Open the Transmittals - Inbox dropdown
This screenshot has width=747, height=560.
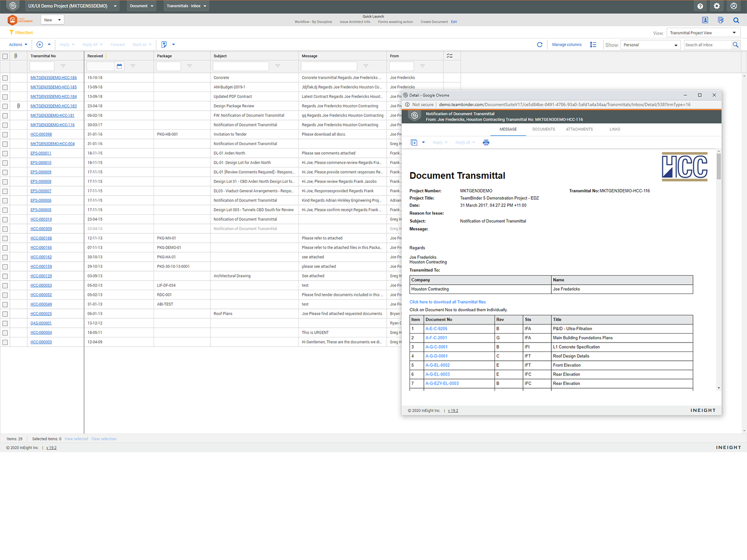(186, 6)
